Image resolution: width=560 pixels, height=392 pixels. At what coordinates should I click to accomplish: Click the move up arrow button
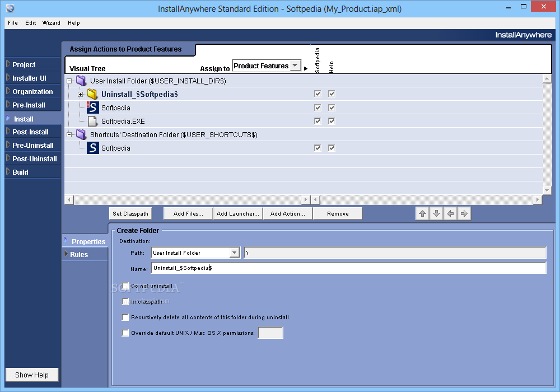click(x=422, y=213)
